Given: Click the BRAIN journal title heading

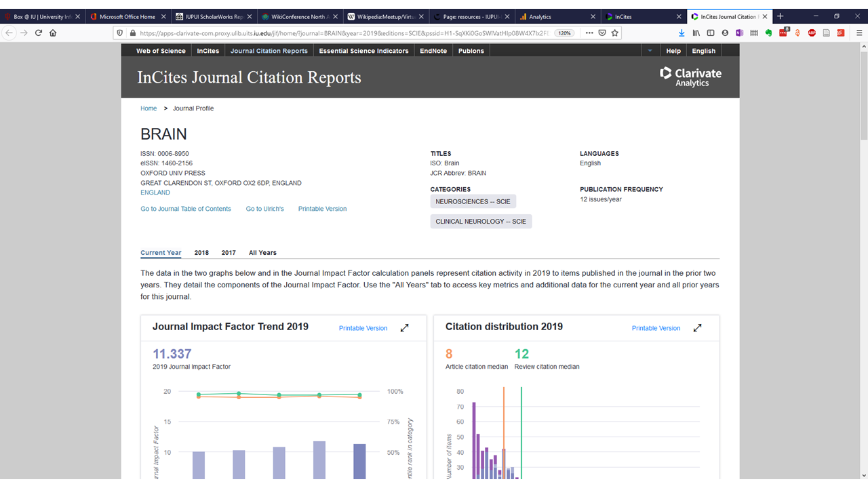Looking at the screenshot, I should 163,134.
